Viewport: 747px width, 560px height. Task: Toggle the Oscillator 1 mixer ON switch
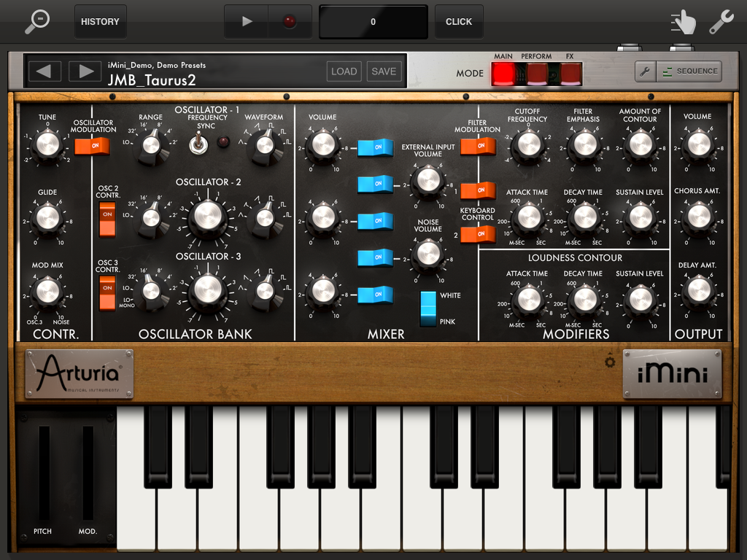point(376,147)
